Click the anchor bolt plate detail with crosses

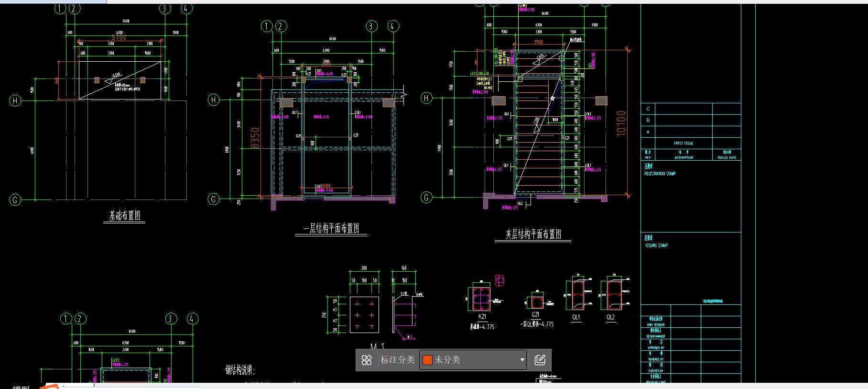coord(364,315)
